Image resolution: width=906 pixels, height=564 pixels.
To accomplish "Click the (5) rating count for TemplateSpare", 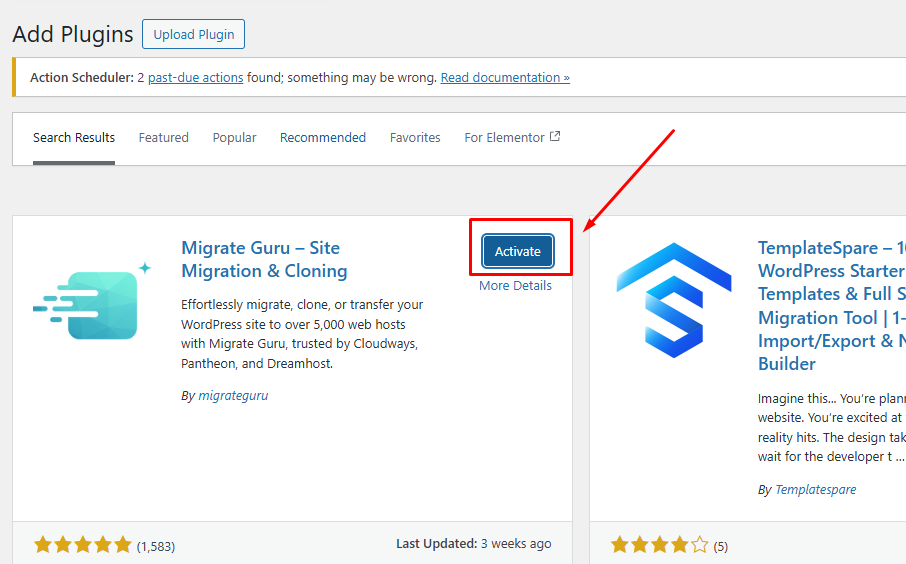I will point(720,546).
